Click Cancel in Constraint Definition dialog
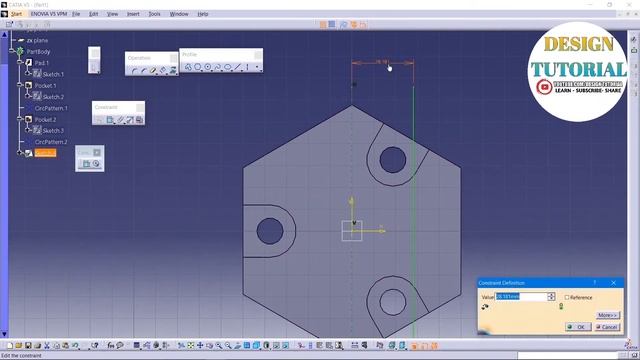This screenshot has height=360, width=640. [x=607, y=327]
